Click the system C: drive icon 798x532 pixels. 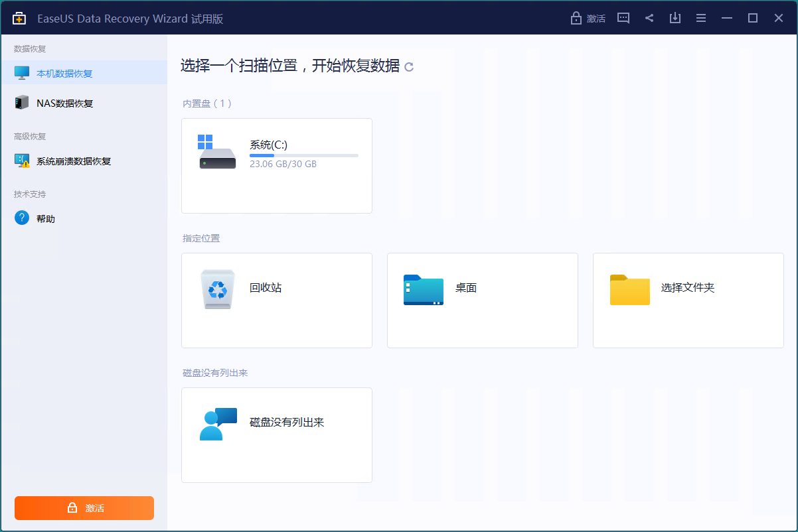click(217, 153)
